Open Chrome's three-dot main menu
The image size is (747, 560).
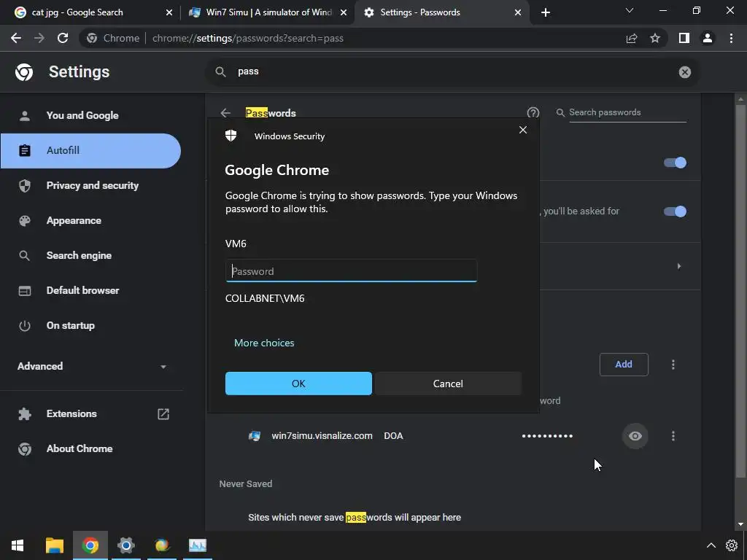click(731, 38)
